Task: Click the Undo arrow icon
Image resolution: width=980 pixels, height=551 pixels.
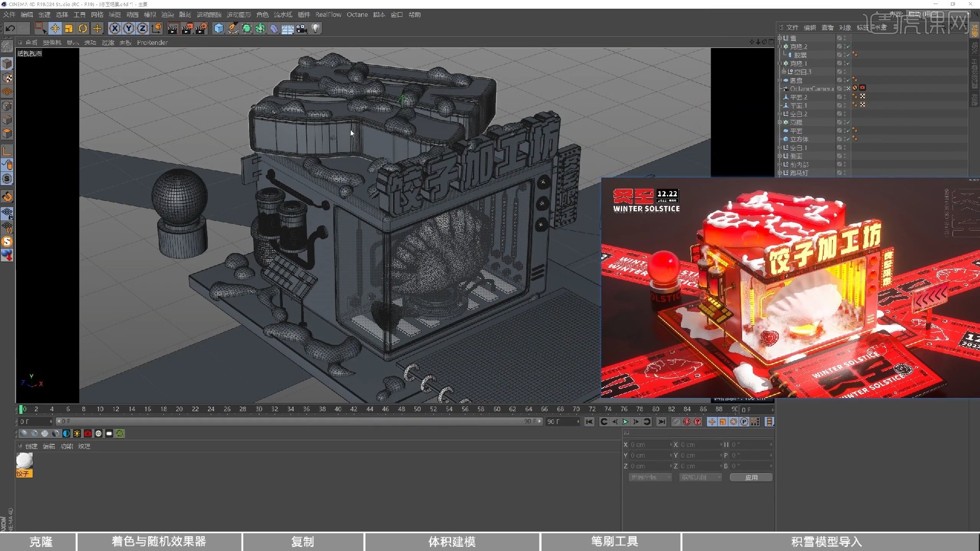Action: [10, 29]
